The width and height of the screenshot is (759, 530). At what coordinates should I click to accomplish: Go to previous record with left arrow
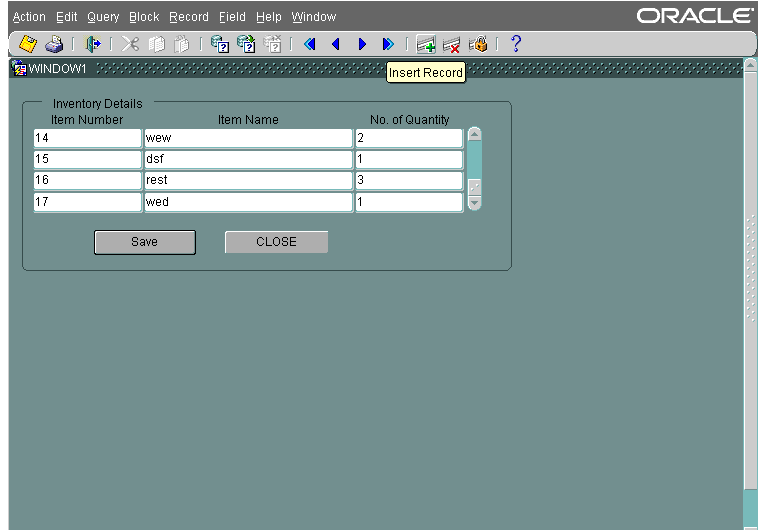(x=335, y=44)
